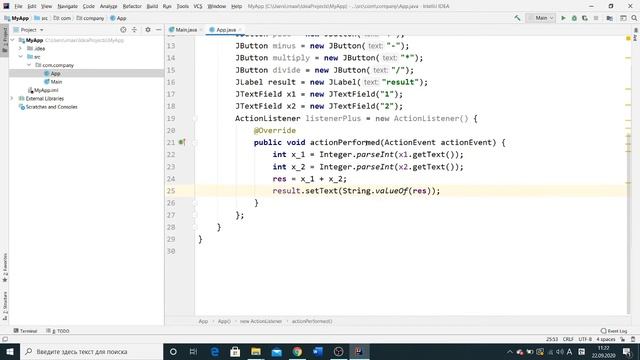Open Project Structure icon in toolbar
The image size is (640, 360).
[609, 18]
